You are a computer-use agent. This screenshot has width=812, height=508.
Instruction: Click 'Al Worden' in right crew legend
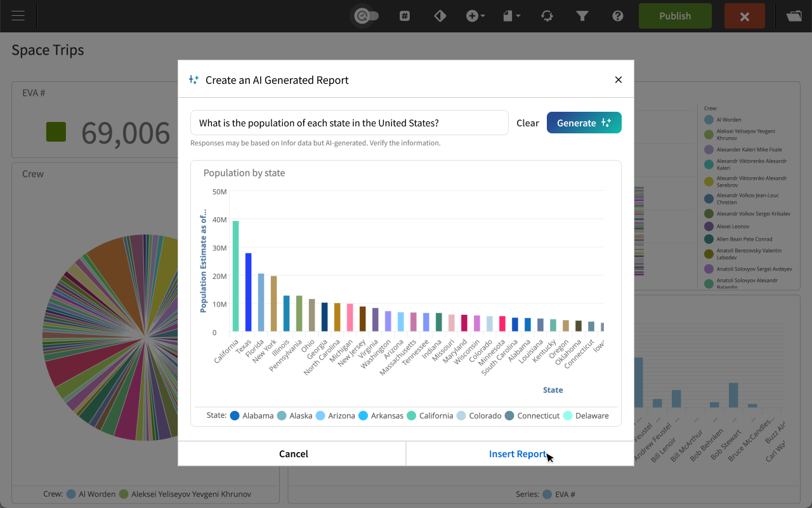tap(729, 119)
